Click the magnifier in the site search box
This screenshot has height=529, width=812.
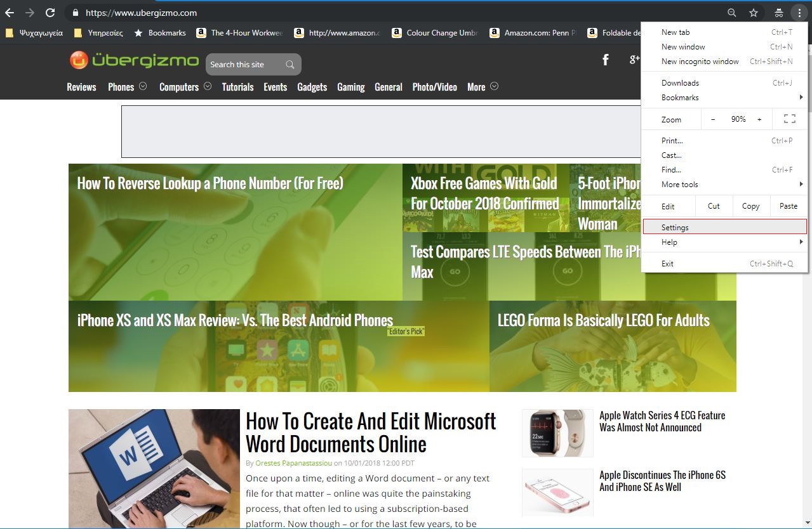[x=290, y=65]
